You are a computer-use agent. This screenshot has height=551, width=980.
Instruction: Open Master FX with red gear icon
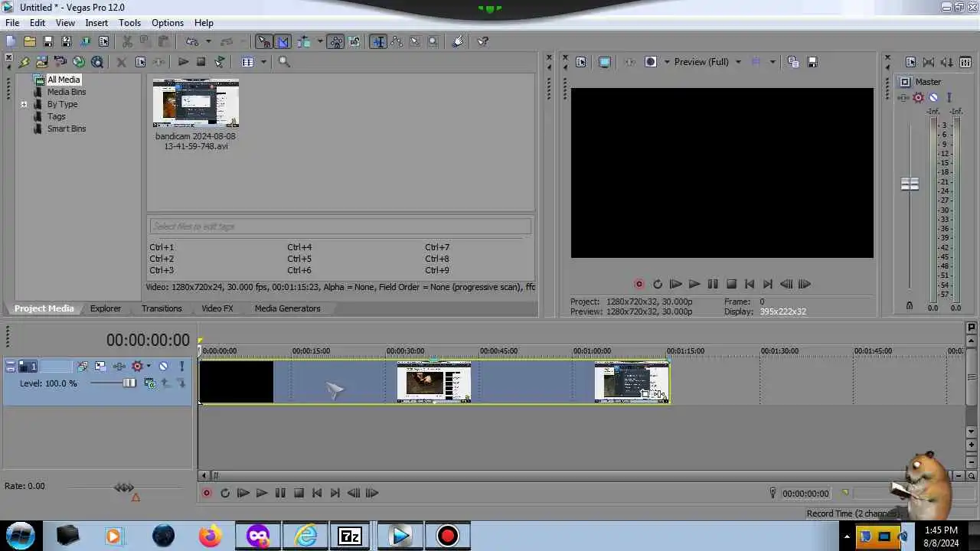(918, 97)
